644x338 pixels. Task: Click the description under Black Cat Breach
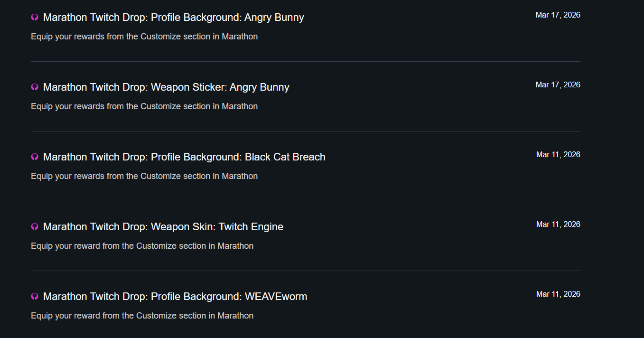coord(144,176)
